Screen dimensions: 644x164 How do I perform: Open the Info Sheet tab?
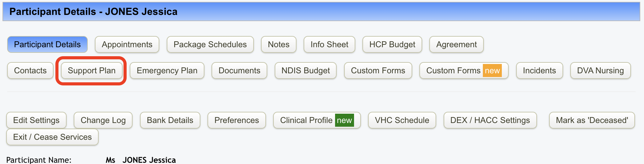(x=329, y=44)
